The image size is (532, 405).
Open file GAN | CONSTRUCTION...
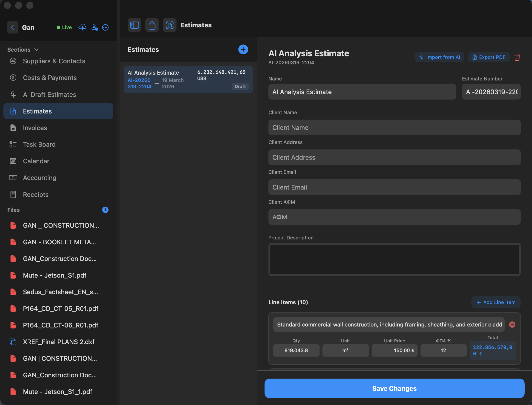tap(58, 359)
